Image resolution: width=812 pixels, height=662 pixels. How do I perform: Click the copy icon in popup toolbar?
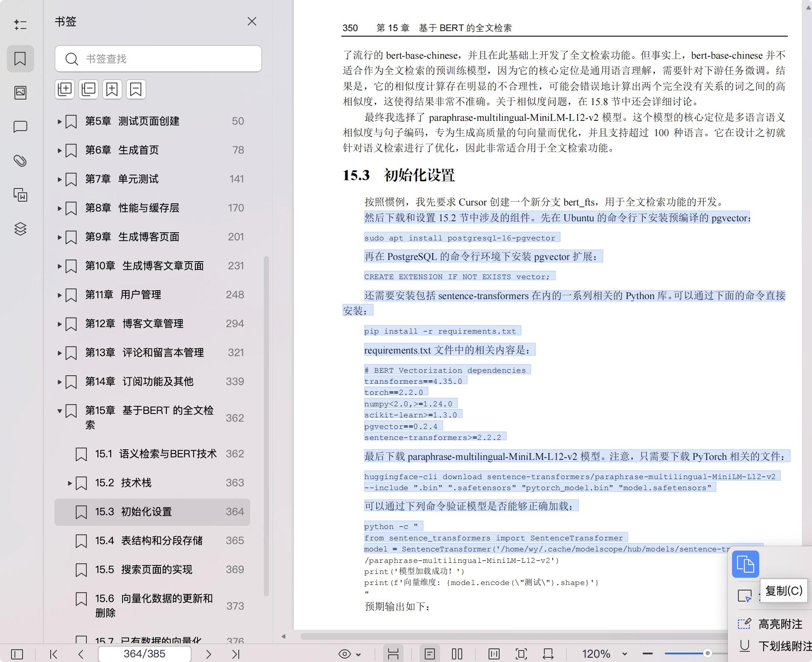[x=745, y=564]
